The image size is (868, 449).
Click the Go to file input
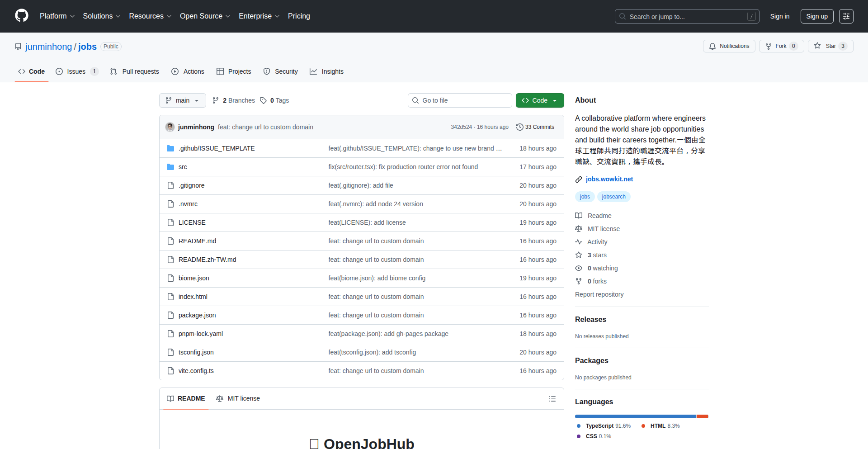click(x=460, y=100)
